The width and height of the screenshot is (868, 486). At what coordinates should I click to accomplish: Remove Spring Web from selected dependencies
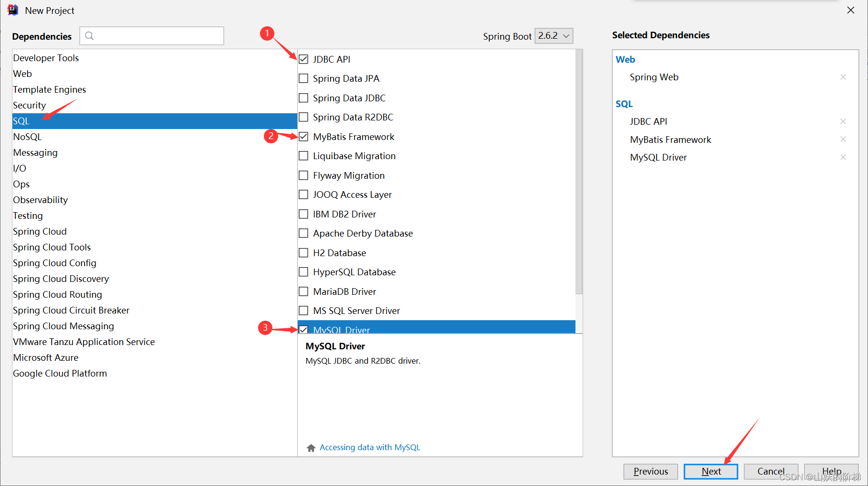click(843, 77)
